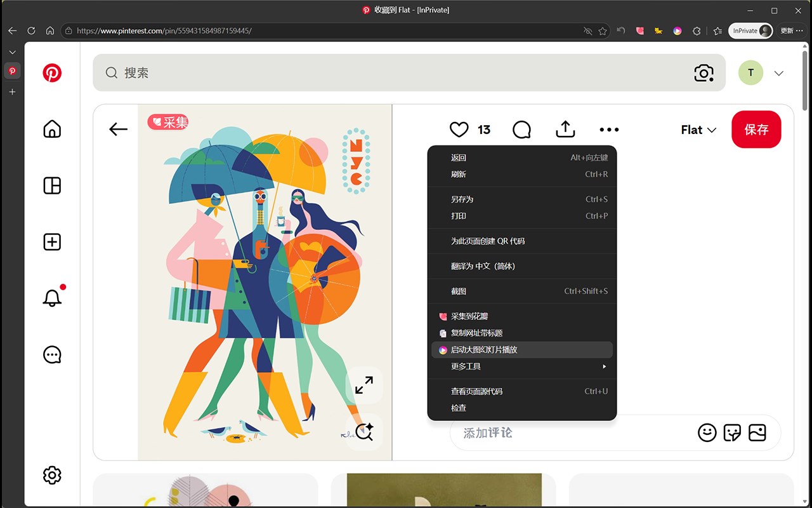The height and width of the screenshot is (508, 812).
Task: Open the favorites list icon
Action: click(x=717, y=30)
